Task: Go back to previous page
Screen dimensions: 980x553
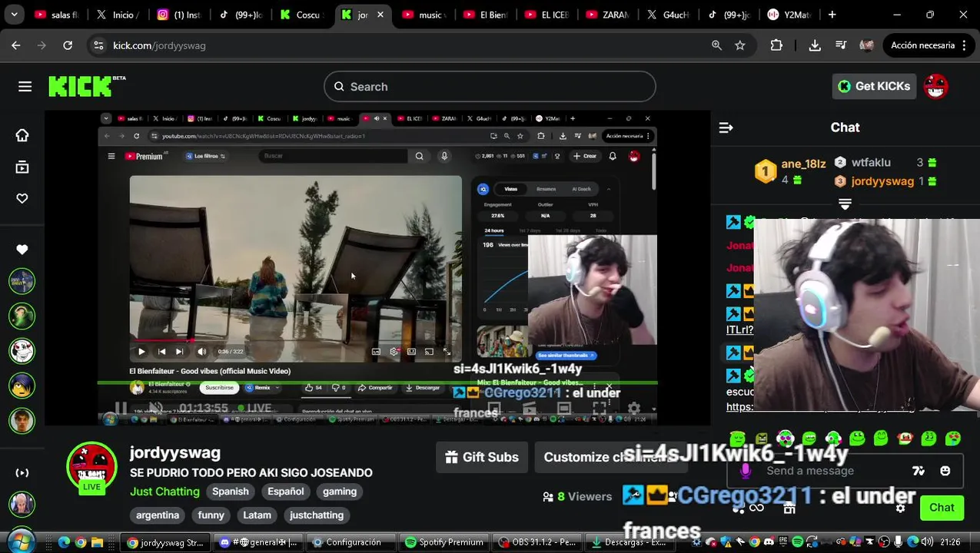Action: pyautogui.click(x=16, y=45)
